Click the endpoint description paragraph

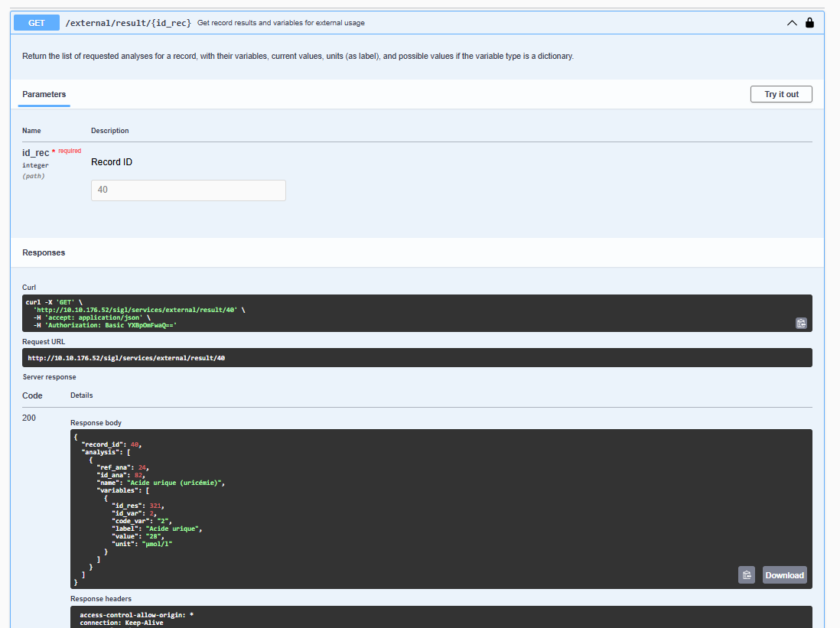298,57
